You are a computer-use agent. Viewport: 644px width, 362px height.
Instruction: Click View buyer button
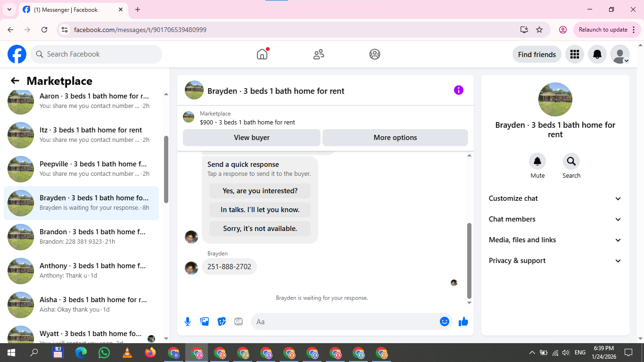coord(252,138)
